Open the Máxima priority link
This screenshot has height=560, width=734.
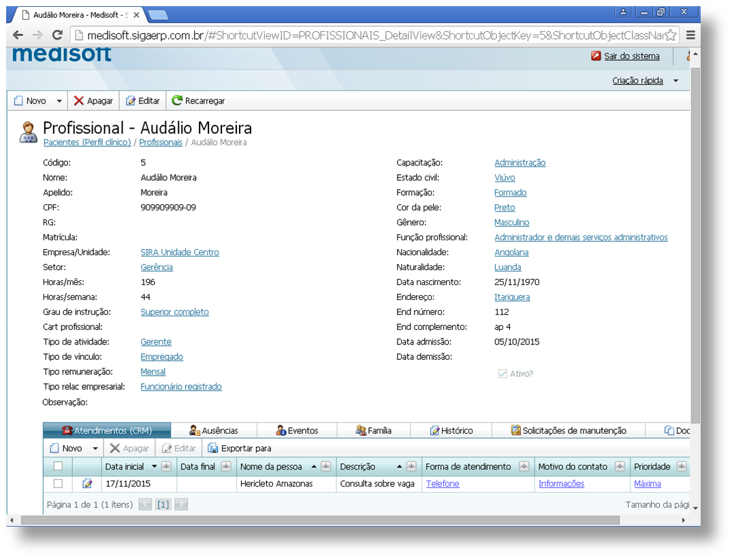coord(648,484)
